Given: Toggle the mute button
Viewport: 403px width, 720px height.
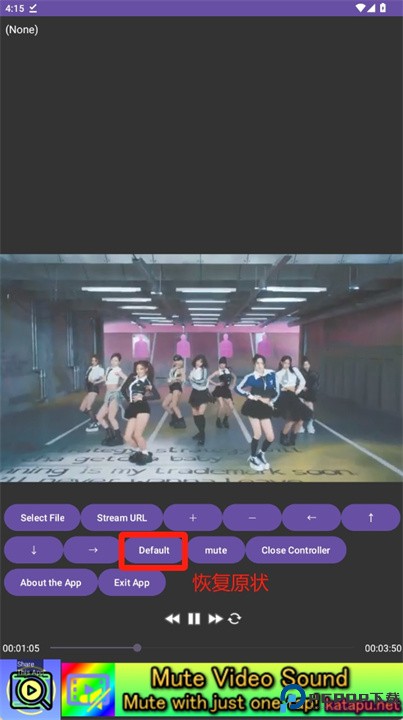Looking at the screenshot, I should tap(216, 550).
